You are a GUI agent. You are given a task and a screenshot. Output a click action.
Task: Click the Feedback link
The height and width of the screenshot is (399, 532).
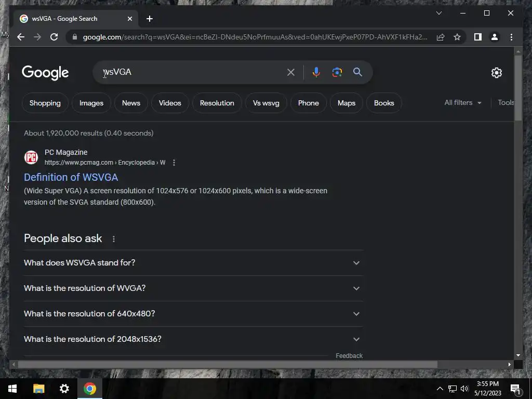[349, 355]
